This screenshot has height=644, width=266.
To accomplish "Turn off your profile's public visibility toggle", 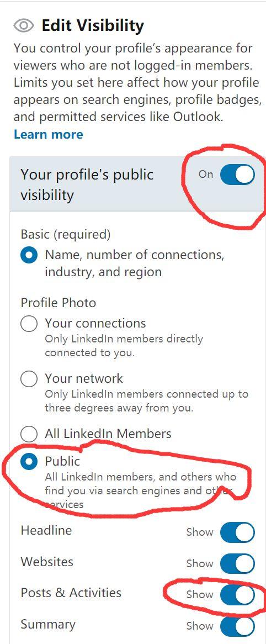I will click(237, 175).
